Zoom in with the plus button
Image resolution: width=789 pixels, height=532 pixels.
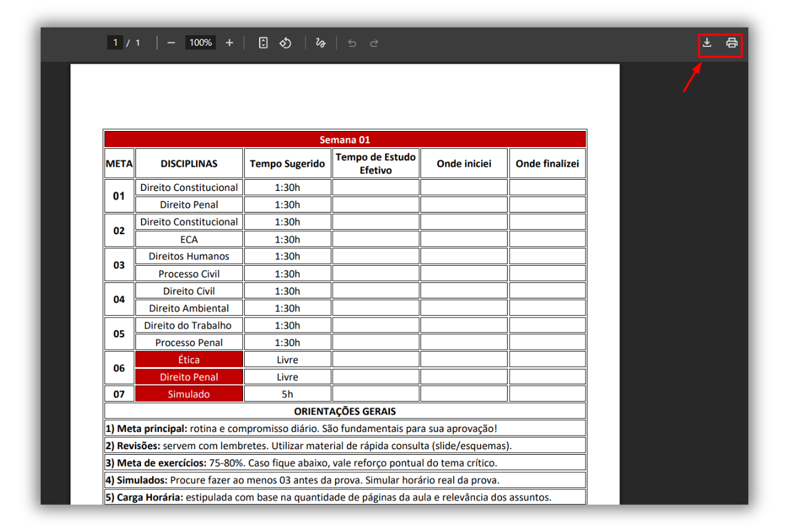pos(229,43)
